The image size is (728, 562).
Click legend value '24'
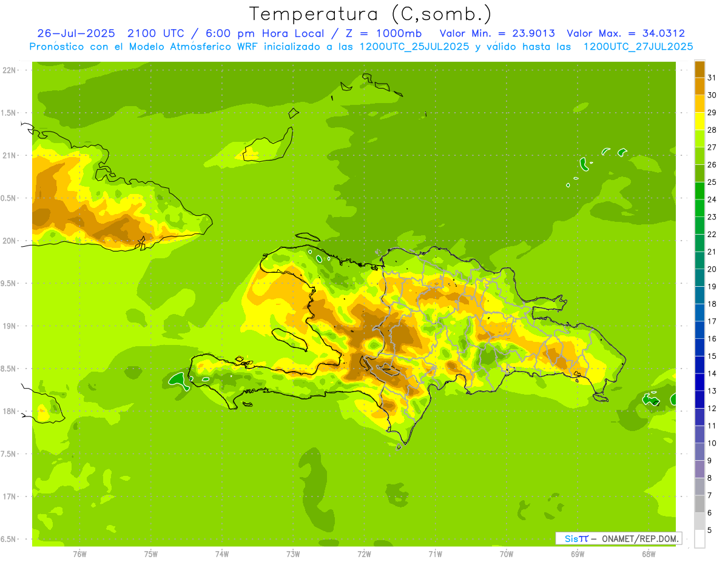click(x=712, y=199)
